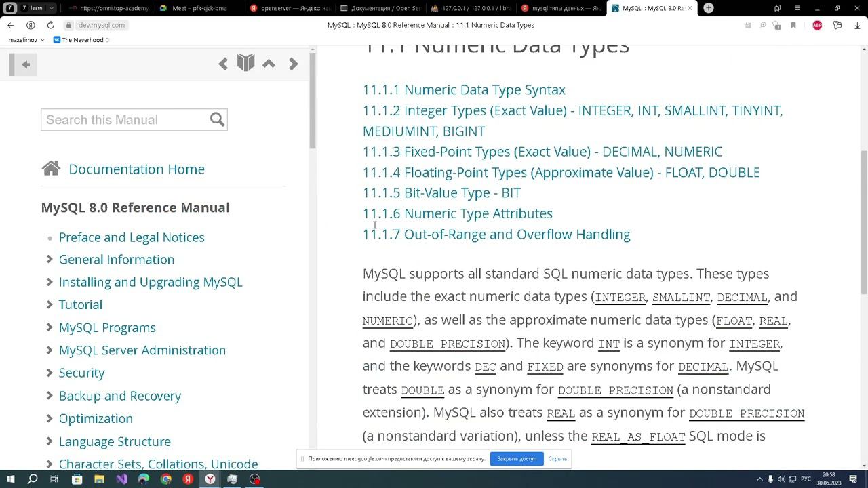Screen dimensions: 868x488
Task: Reload the dev.mysql.com page
Action: (x=50, y=25)
